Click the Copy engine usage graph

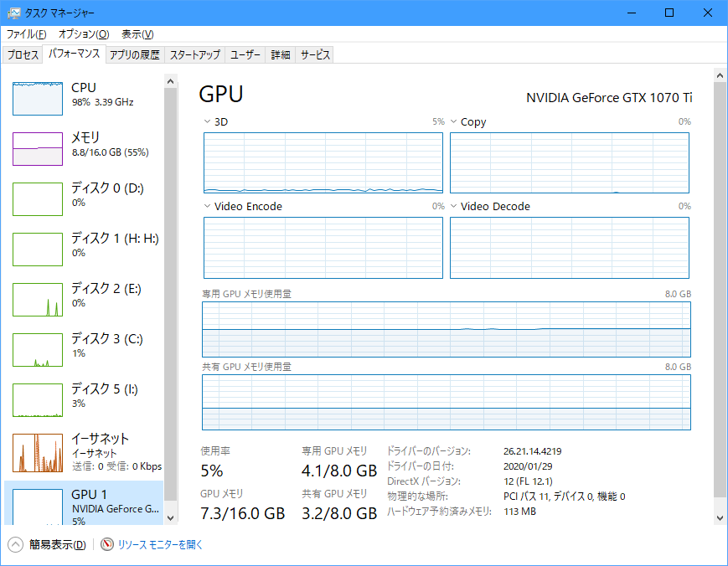pyautogui.click(x=570, y=162)
